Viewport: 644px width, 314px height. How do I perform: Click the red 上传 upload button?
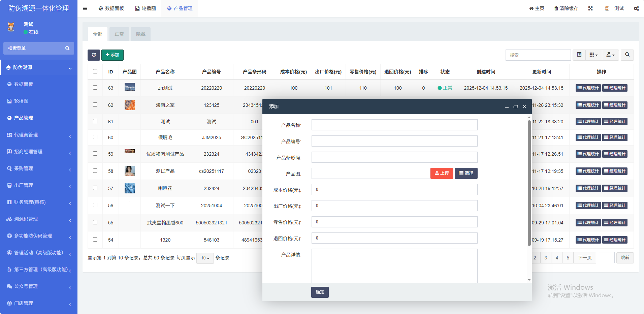(442, 173)
